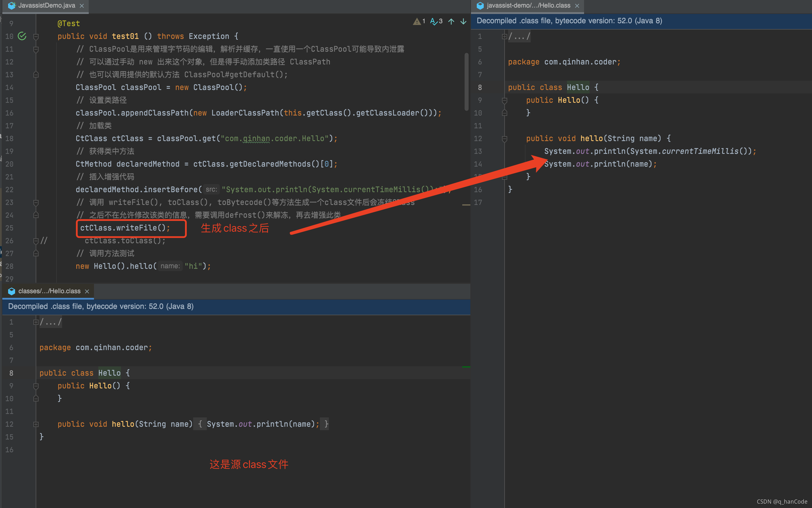Collapse test01 method fold marker on line 10
This screenshot has height=508, width=812.
[36, 36]
